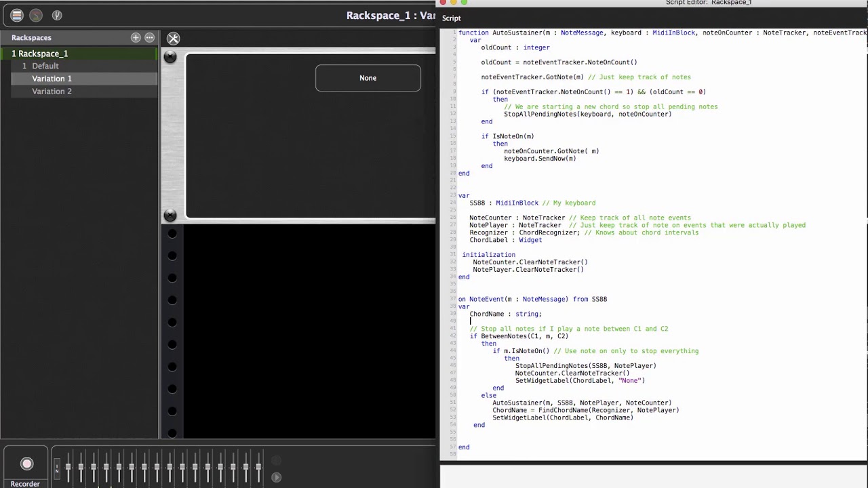Select Variation 1 in the list
The image size is (868, 488).
click(x=84, y=79)
